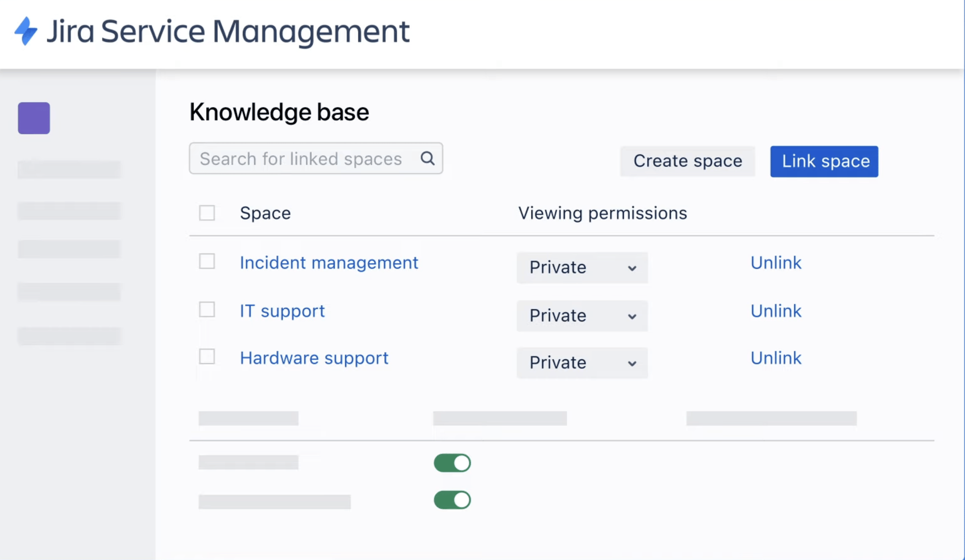Open IT support viewing permissions dropdown

tap(582, 315)
